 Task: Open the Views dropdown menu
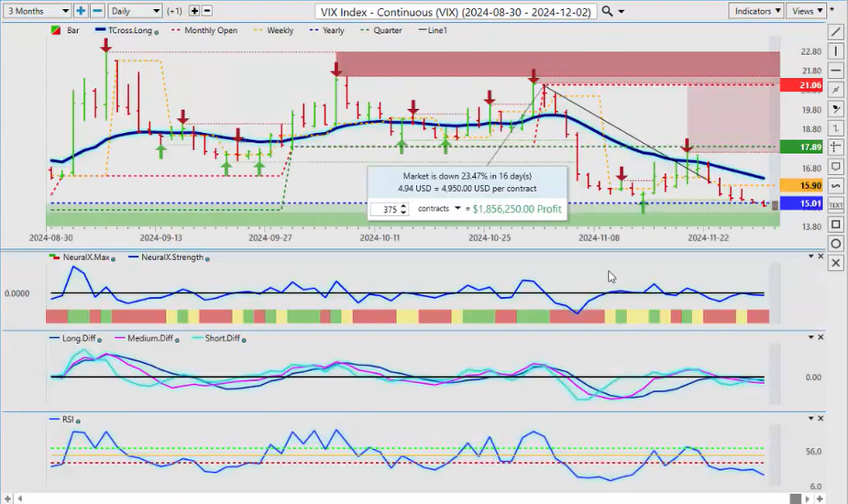tap(806, 11)
